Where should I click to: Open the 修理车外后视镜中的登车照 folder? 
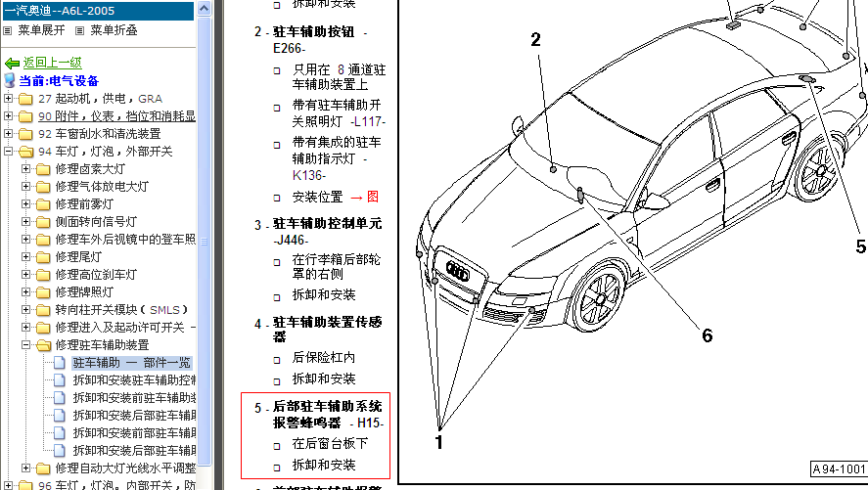click(125, 240)
